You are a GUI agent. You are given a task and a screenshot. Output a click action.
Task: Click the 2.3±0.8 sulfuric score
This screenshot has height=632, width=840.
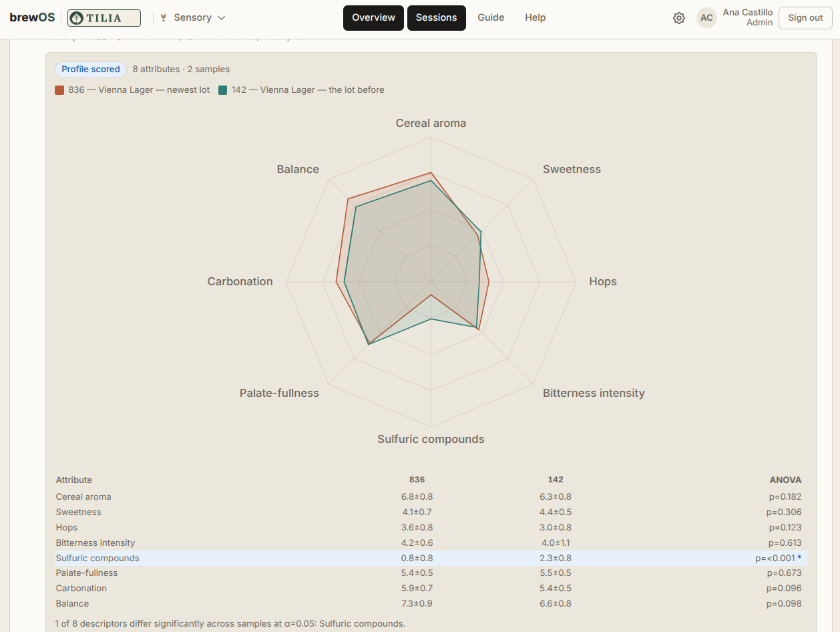coord(555,558)
